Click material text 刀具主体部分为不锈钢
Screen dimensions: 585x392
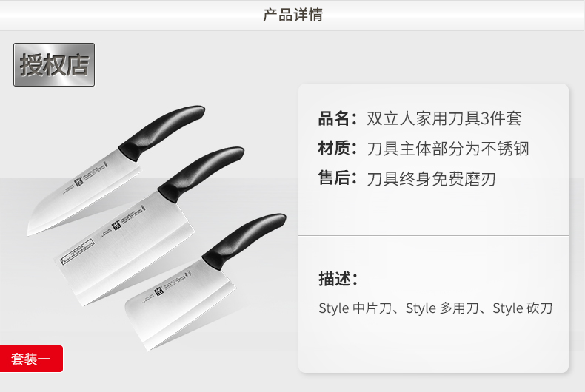tap(448, 149)
